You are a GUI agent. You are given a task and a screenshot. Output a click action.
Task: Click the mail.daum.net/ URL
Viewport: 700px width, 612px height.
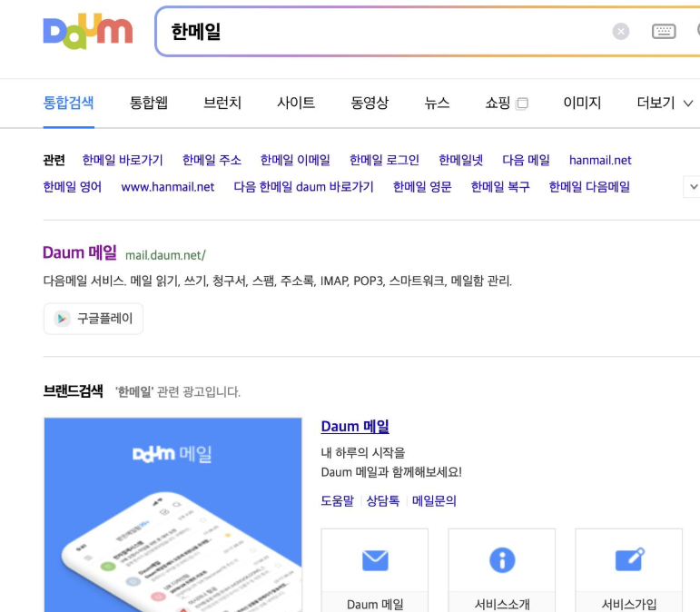pyautogui.click(x=165, y=255)
